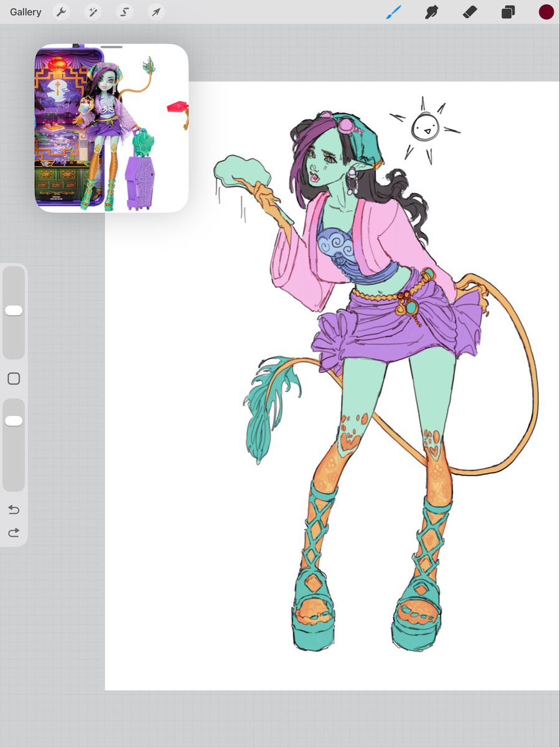Select the Eraser tool
The width and height of the screenshot is (560, 747).
(x=470, y=12)
